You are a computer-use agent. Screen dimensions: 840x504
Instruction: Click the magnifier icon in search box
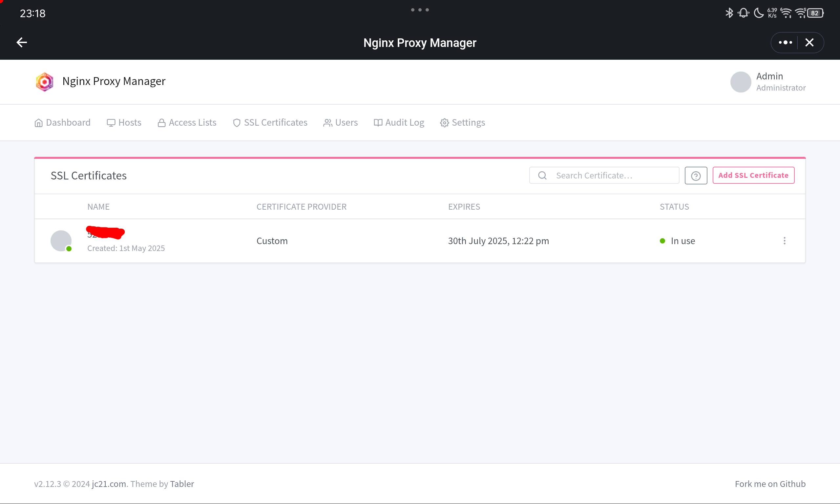542,175
